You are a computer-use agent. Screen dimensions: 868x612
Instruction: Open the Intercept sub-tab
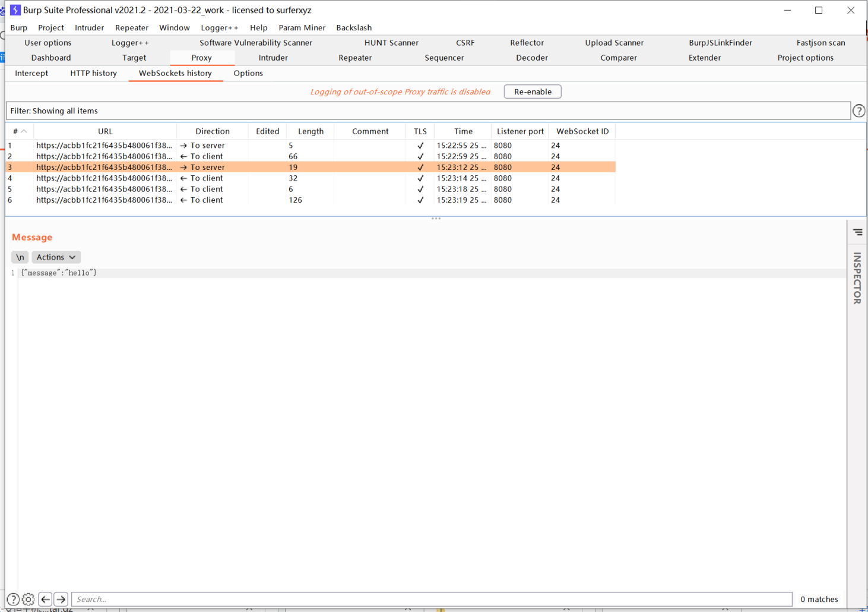point(31,73)
